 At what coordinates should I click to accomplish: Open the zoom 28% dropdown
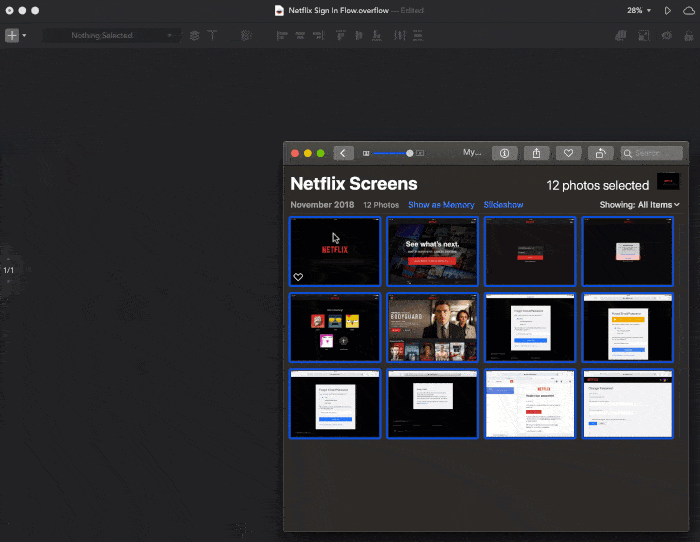pos(639,10)
